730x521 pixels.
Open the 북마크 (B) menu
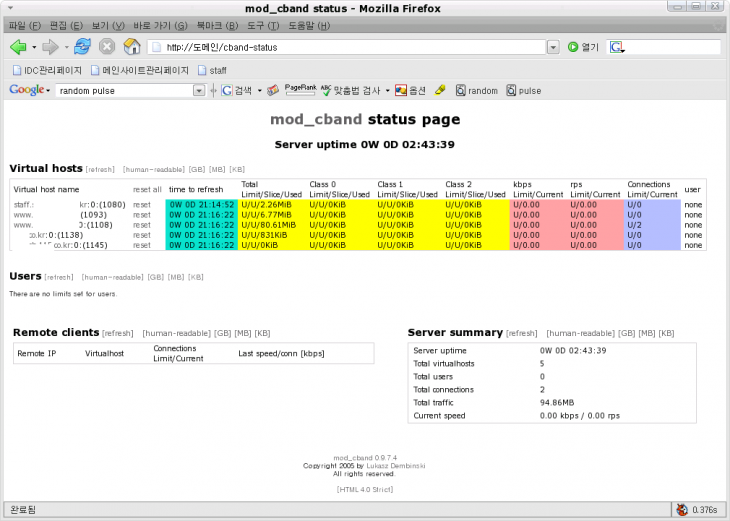pos(217,24)
